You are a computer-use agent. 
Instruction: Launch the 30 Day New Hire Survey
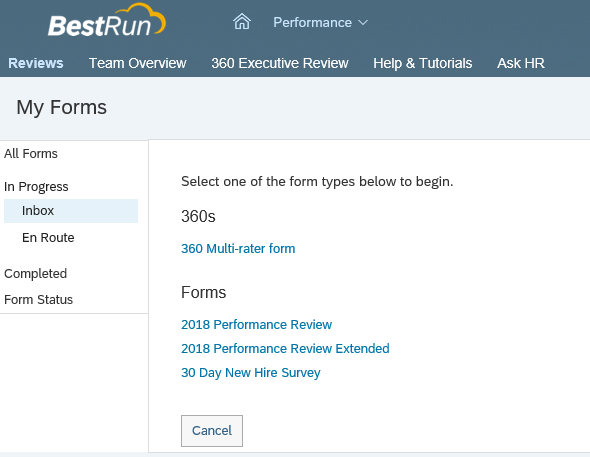(x=251, y=373)
